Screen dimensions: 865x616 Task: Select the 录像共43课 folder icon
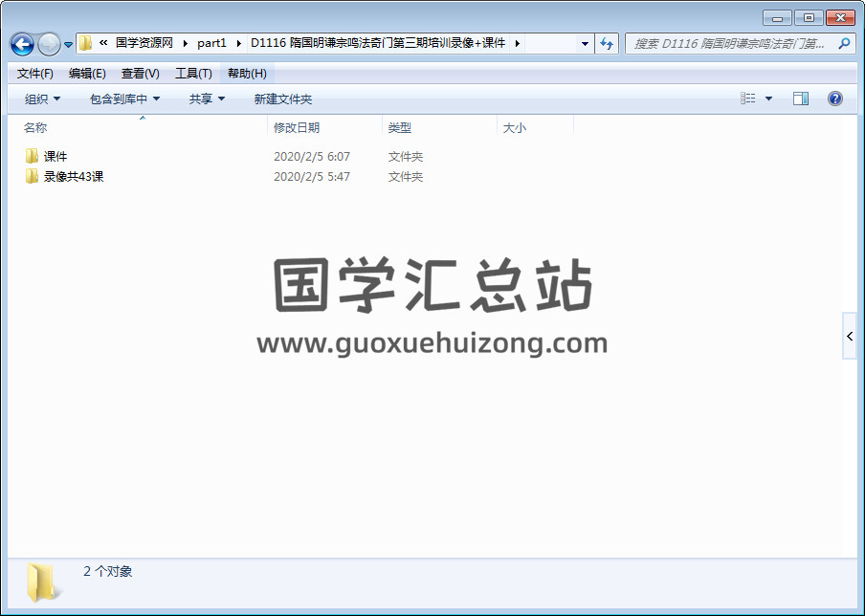tap(32, 176)
